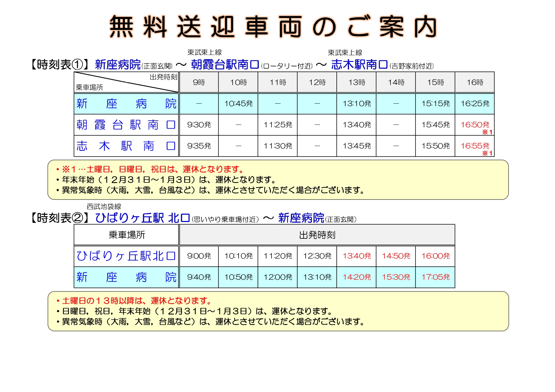This screenshot has width=555, height=392.
Task: Select the 9:30発 cell for 朝霞台駅南口
Action: [x=199, y=125]
